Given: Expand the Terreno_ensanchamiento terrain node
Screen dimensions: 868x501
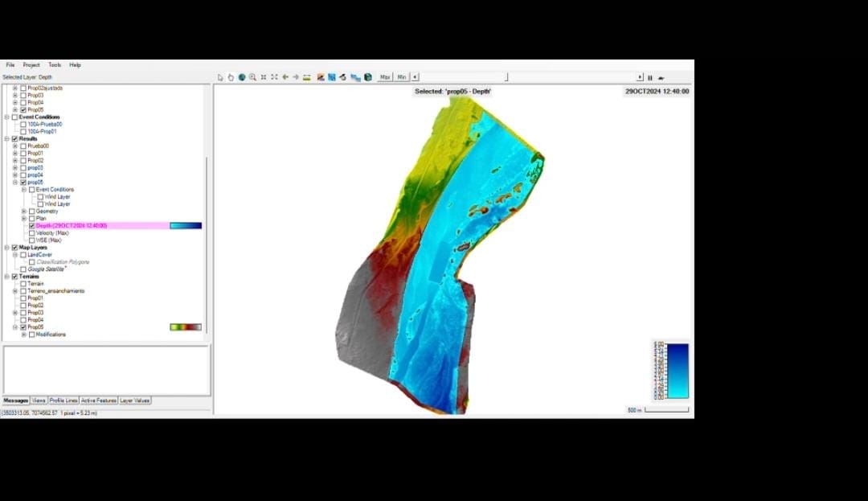Looking at the screenshot, I should [x=15, y=291].
